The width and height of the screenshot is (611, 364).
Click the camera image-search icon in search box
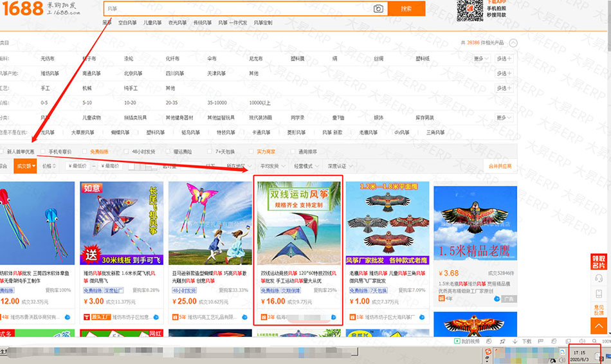pos(378,8)
